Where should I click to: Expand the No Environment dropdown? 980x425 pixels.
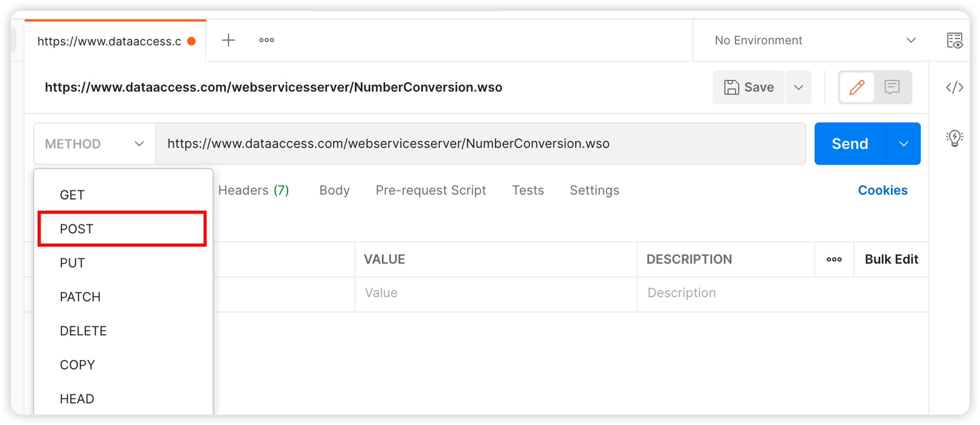click(x=808, y=40)
